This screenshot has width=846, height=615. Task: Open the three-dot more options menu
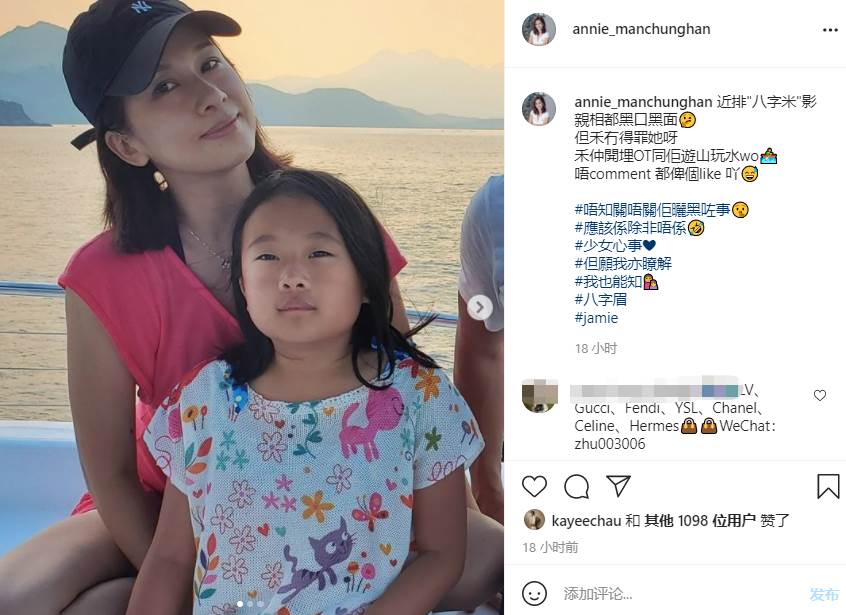830,30
